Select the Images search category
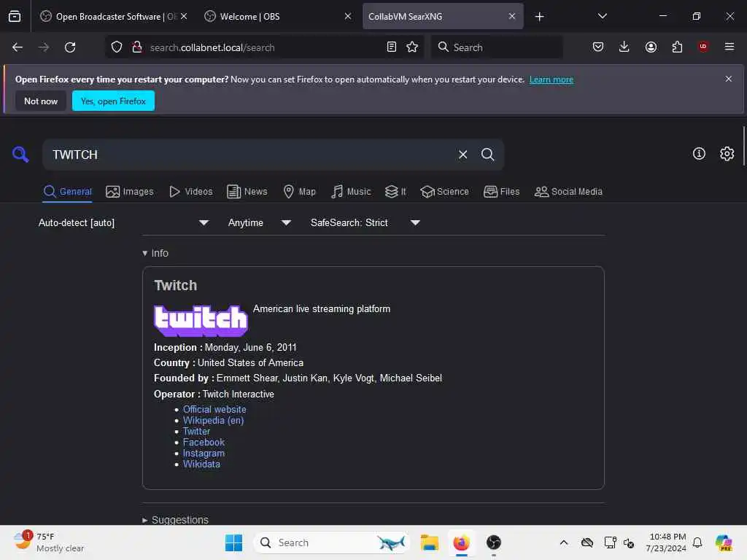Image resolution: width=747 pixels, height=560 pixels. (x=130, y=192)
